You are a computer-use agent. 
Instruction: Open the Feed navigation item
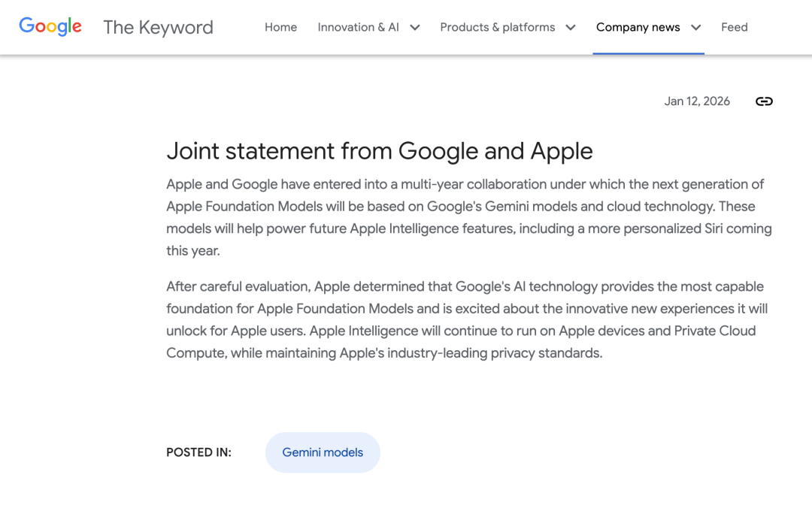pyautogui.click(x=734, y=27)
